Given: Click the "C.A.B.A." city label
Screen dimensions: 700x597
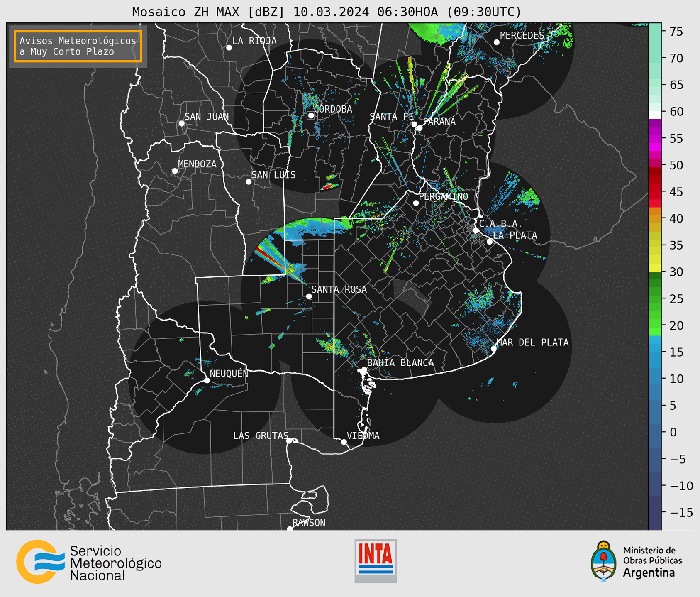Looking at the screenshot, I should click(501, 224).
